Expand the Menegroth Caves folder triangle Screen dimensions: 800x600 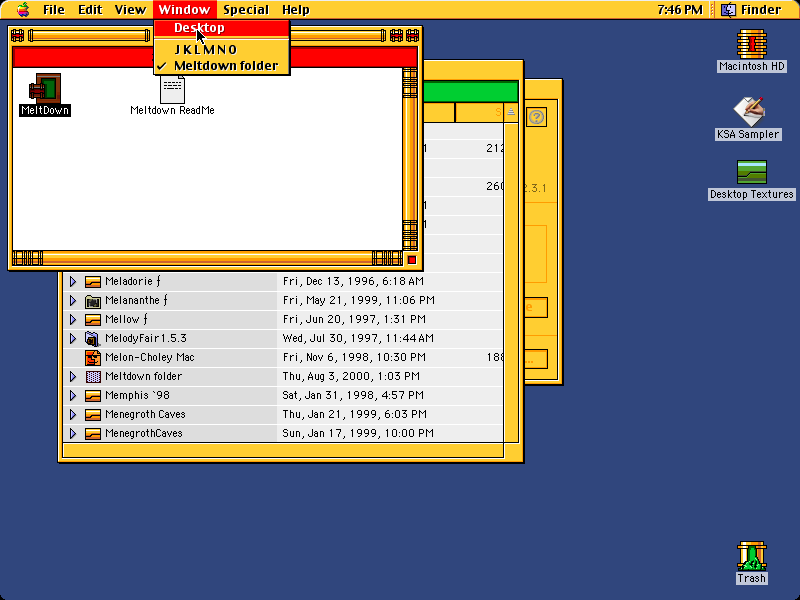coord(73,414)
